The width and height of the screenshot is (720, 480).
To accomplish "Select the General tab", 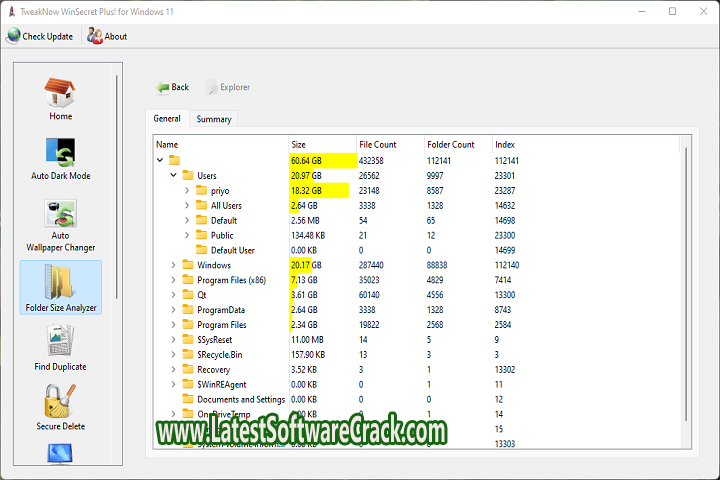I will pyautogui.click(x=166, y=119).
